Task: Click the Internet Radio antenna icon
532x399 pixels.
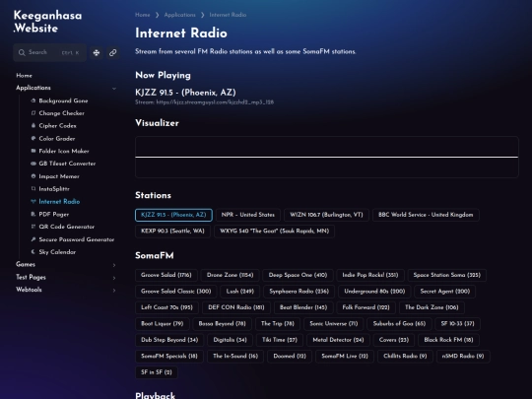Action: pos(33,201)
